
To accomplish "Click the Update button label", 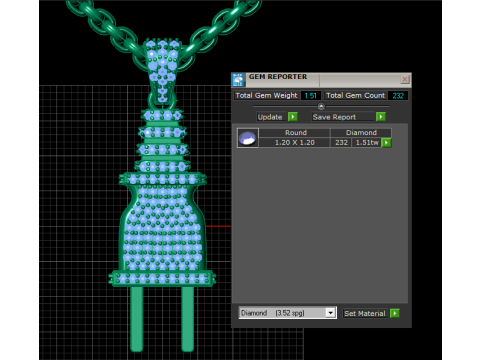I will (270, 117).
